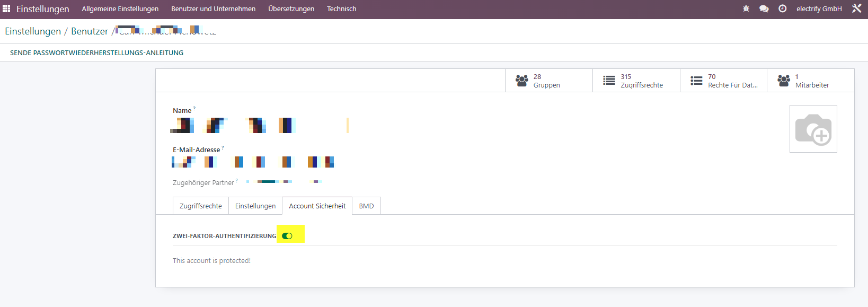Click Sende Passwortwiederherstellungs-Anleitung button
868x307 pixels.
tap(96, 53)
